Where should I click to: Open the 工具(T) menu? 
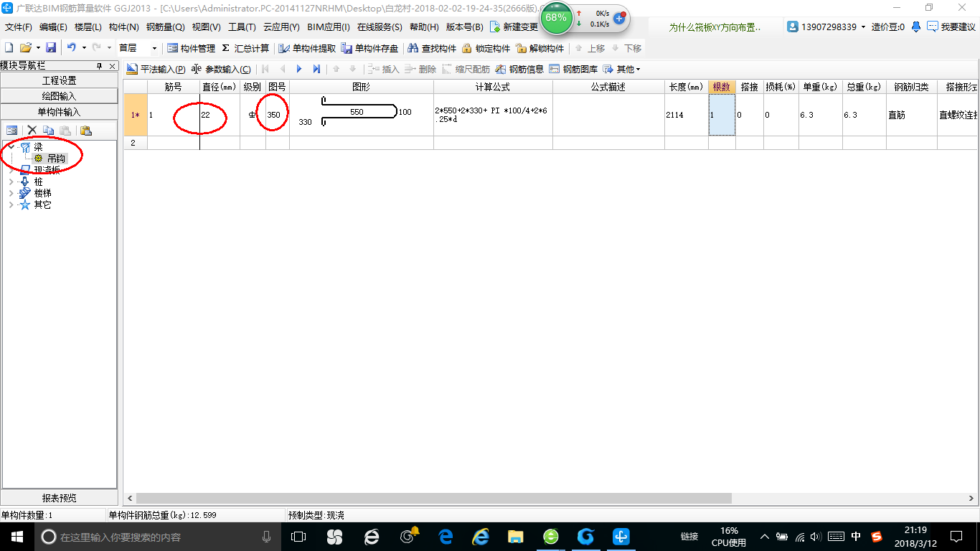coord(242,27)
